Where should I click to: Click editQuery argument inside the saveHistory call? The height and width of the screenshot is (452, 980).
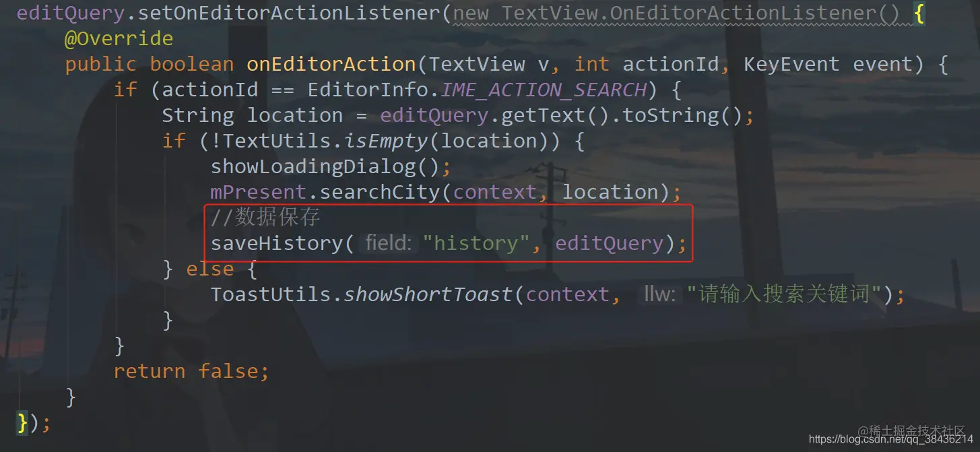[610, 243]
